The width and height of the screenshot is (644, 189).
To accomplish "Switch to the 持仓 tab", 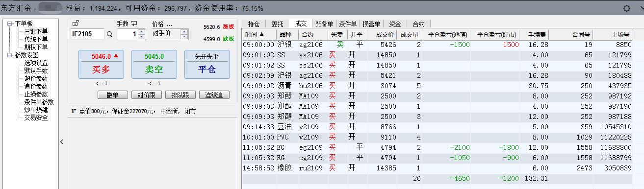I will coord(254,24).
